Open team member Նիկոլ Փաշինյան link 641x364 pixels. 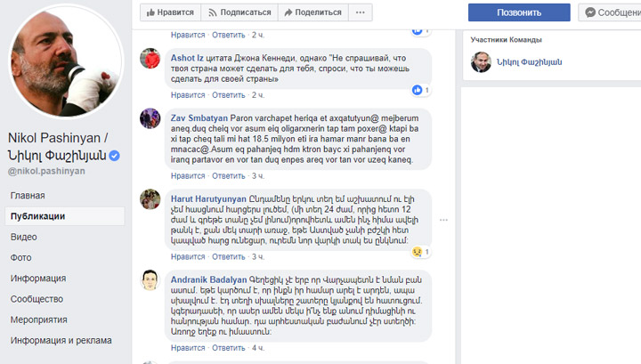coord(529,62)
